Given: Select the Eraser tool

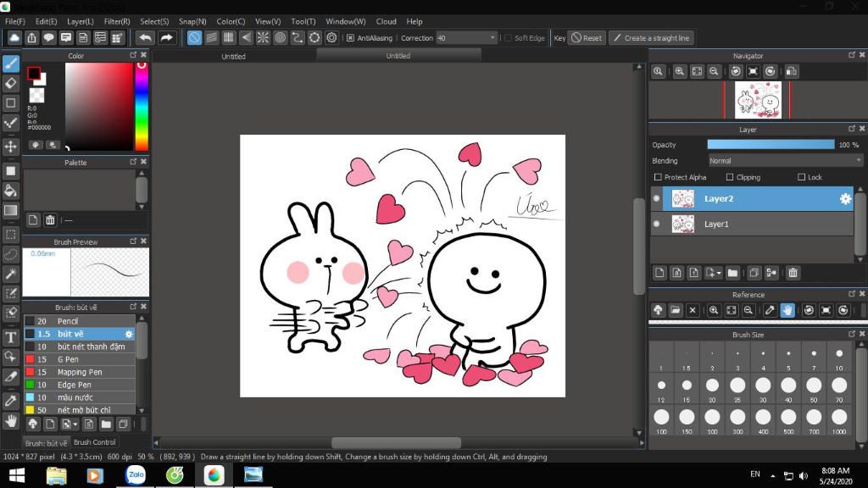Looking at the screenshot, I should [x=10, y=84].
